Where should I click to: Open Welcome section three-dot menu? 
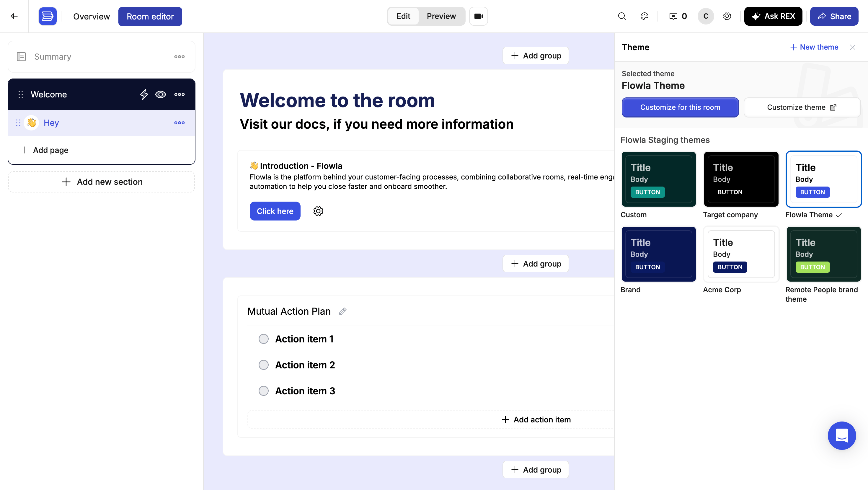coord(179,94)
